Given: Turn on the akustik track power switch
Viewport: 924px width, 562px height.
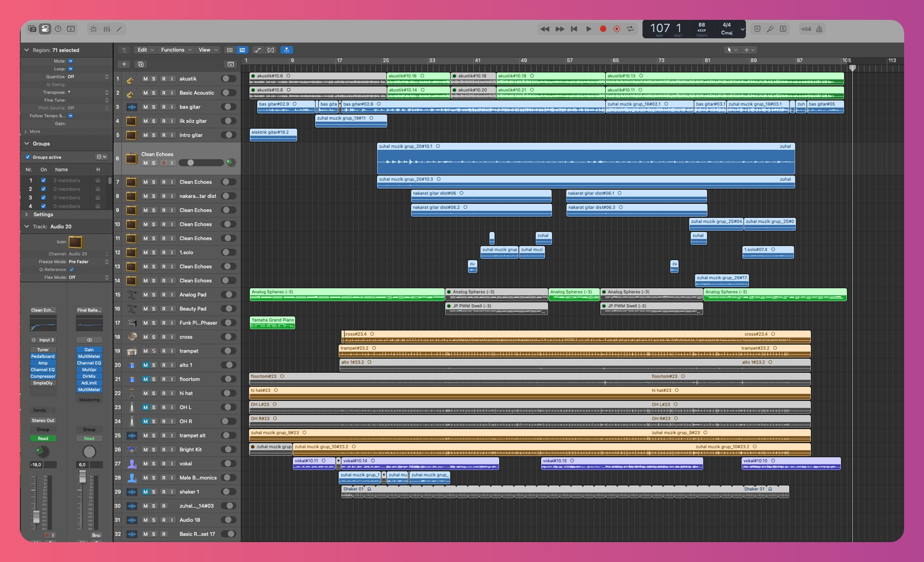Looking at the screenshot, I should click(x=228, y=79).
